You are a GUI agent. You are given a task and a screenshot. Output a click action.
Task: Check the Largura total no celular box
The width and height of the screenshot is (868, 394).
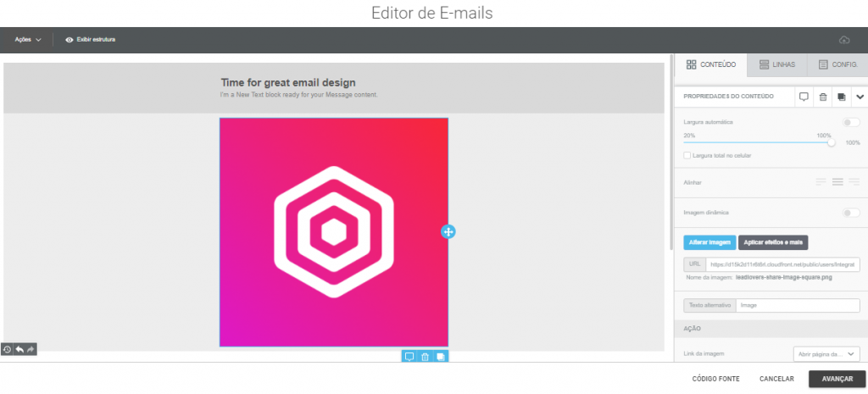pyautogui.click(x=687, y=156)
